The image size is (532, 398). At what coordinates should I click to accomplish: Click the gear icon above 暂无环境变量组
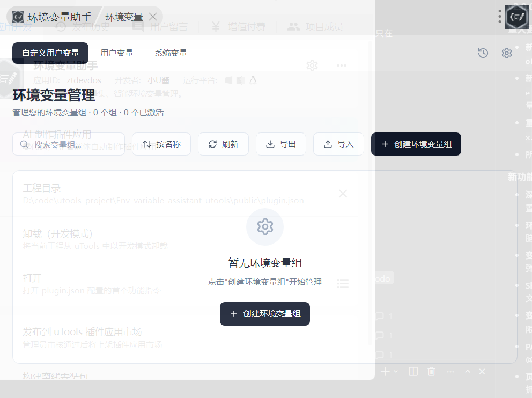tap(265, 227)
